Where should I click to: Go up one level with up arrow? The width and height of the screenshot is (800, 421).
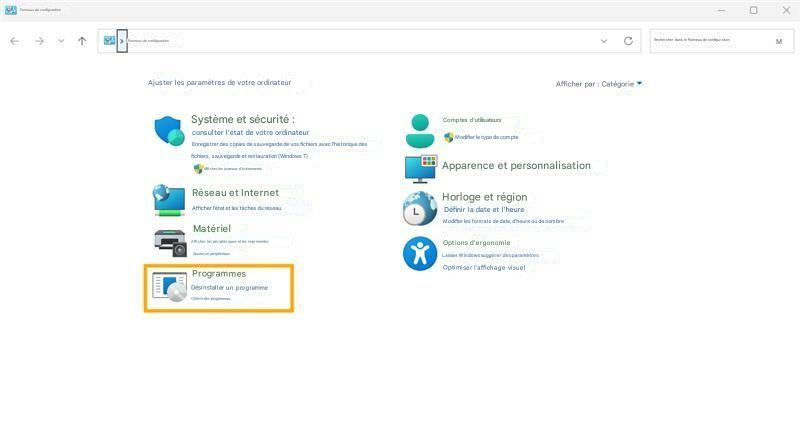(82, 41)
